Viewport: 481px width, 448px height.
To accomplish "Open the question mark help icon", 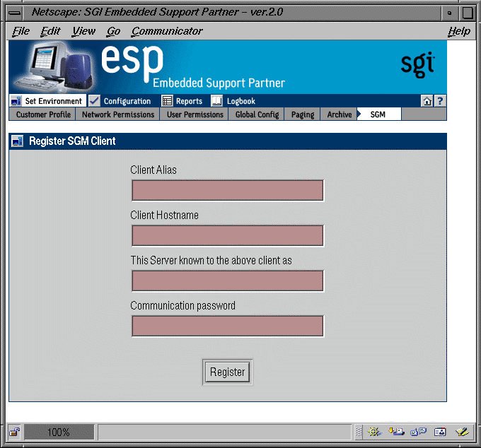I will pos(440,101).
